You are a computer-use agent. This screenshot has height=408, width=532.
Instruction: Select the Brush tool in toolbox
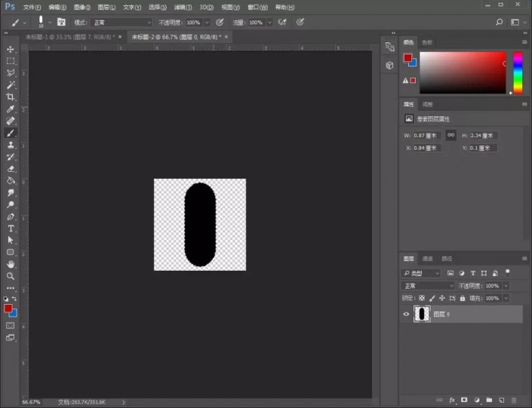coord(11,133)
